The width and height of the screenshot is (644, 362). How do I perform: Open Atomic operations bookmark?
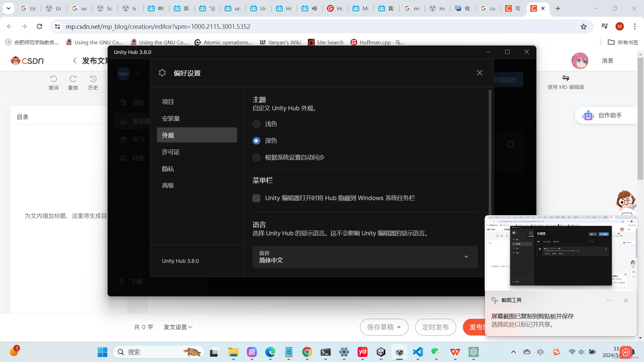point(223,42)
